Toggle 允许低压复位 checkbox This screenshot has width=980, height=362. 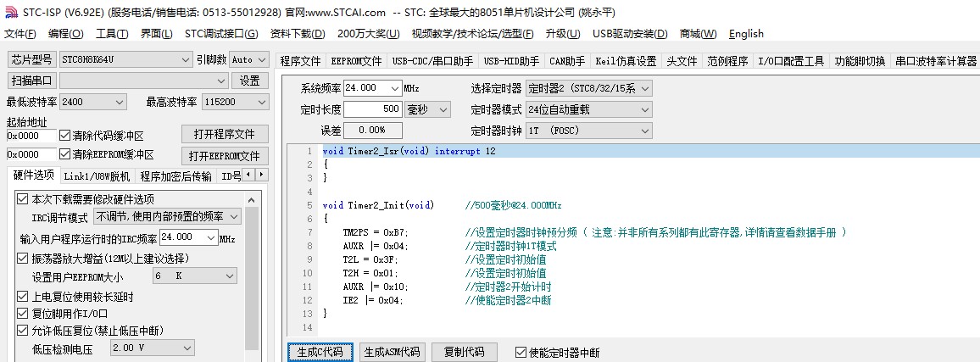point(23,330)
